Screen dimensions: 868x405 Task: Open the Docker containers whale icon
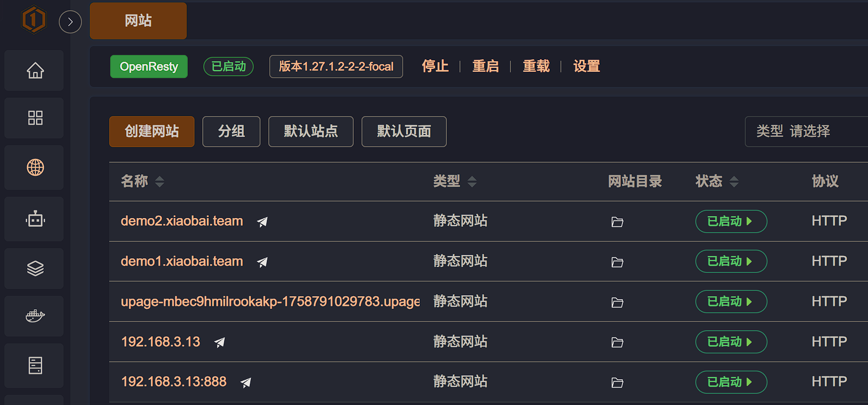click(x=35, y=316)
